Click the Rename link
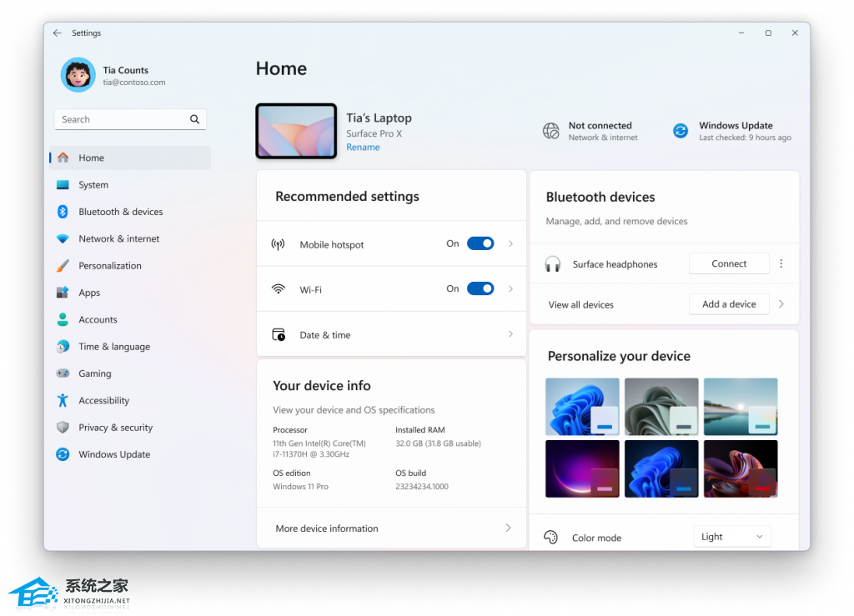The image size is (854, 616). click(x=364, y=148)
